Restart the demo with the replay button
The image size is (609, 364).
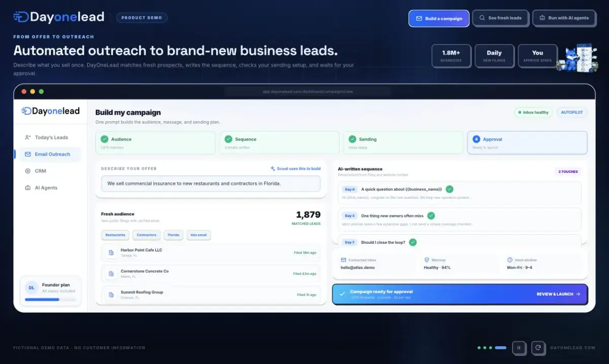(538, 348)
